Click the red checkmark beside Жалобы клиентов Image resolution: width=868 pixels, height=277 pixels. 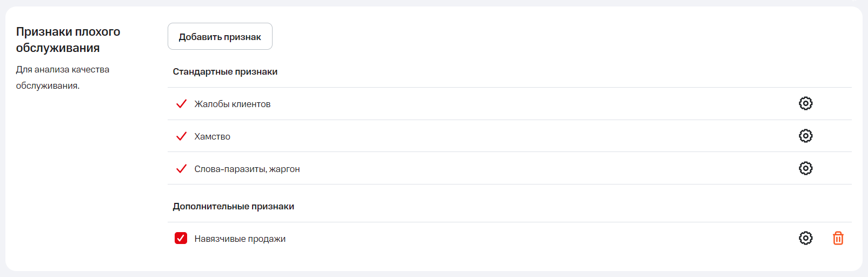click(181, 104)
